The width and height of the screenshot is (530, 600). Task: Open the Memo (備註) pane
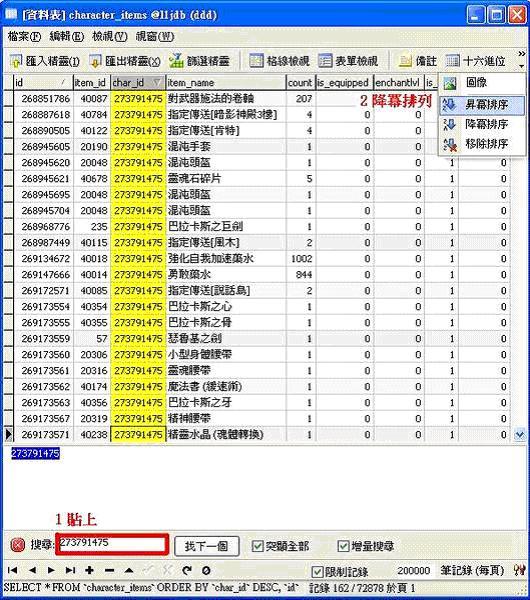(x=417, y=60)
